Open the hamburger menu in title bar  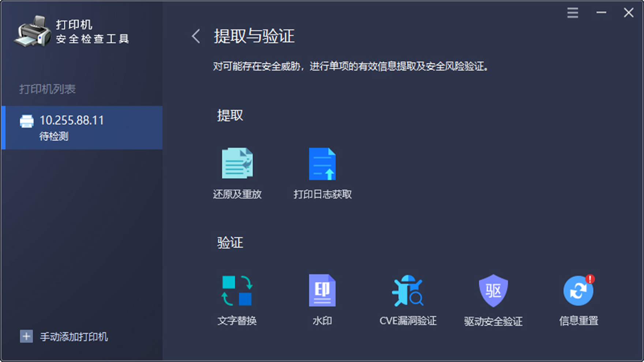pyautogui.click(x=573, y=13)
